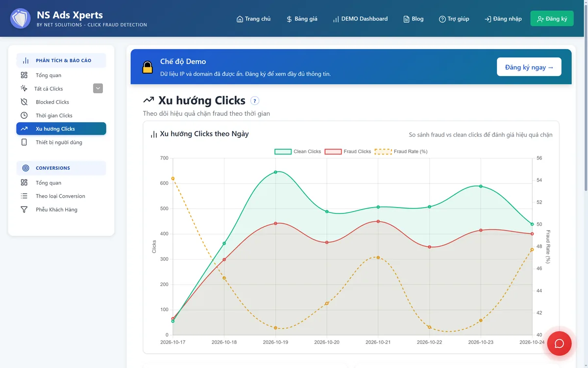Click the login arrow icon beside Đăng nhập
The width and height of the screenshot is (588, 368).
488,19
